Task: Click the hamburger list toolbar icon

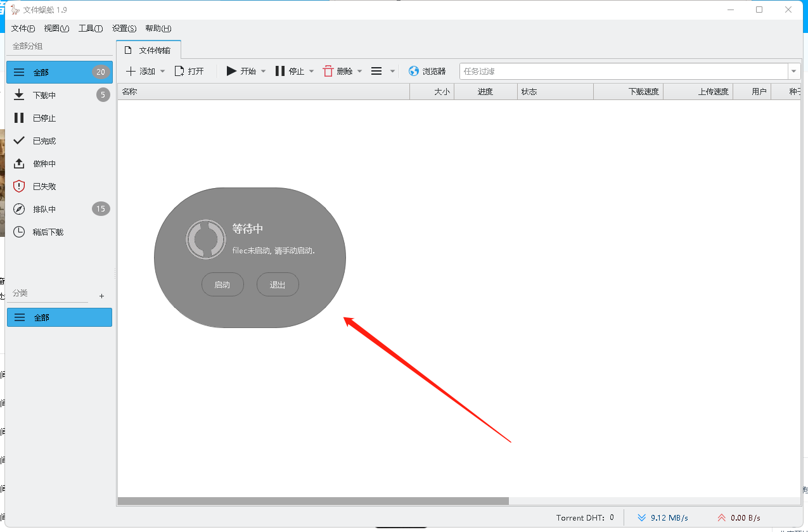Action: 376,72
